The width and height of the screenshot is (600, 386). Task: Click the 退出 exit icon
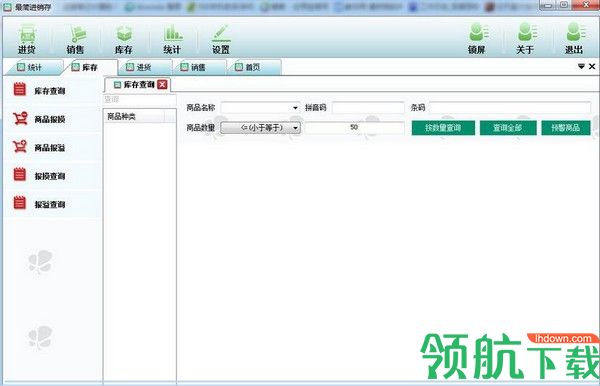click(x=574, y=38)
